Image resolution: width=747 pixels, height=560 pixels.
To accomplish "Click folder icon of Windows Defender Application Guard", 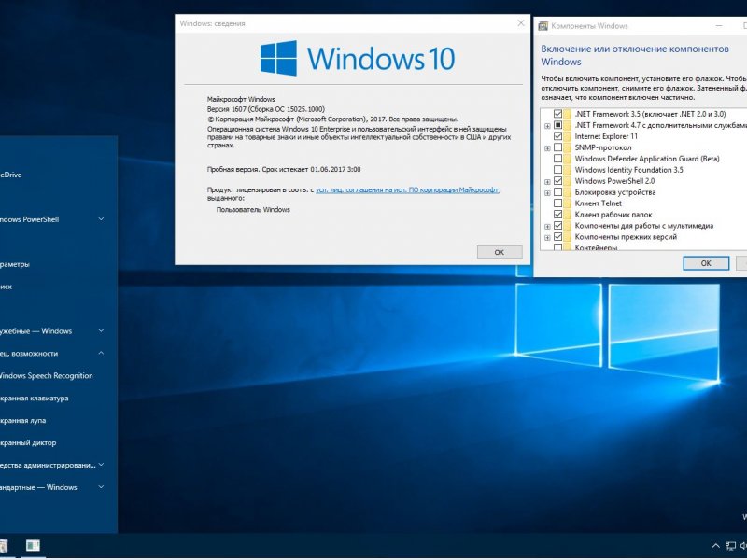I will pos(568,159).
